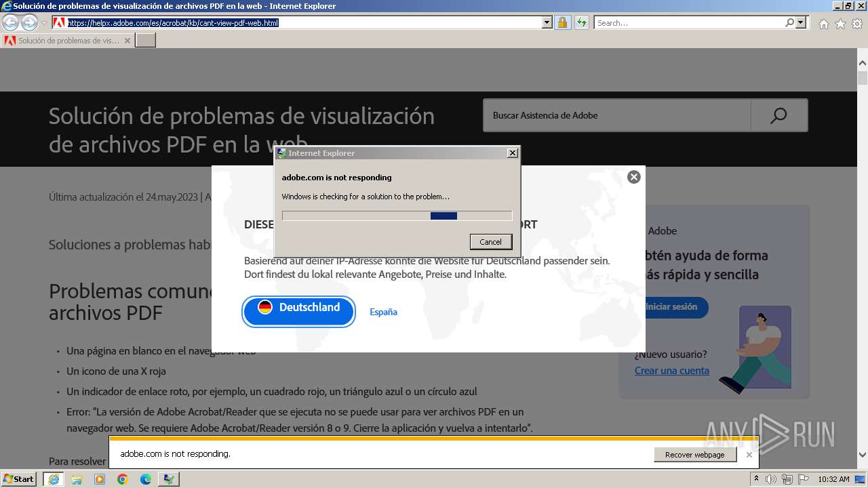Screen dimensions: 868x488
Task: Open the last taskbar app beside Edge
Action: (x=169, y=479)
